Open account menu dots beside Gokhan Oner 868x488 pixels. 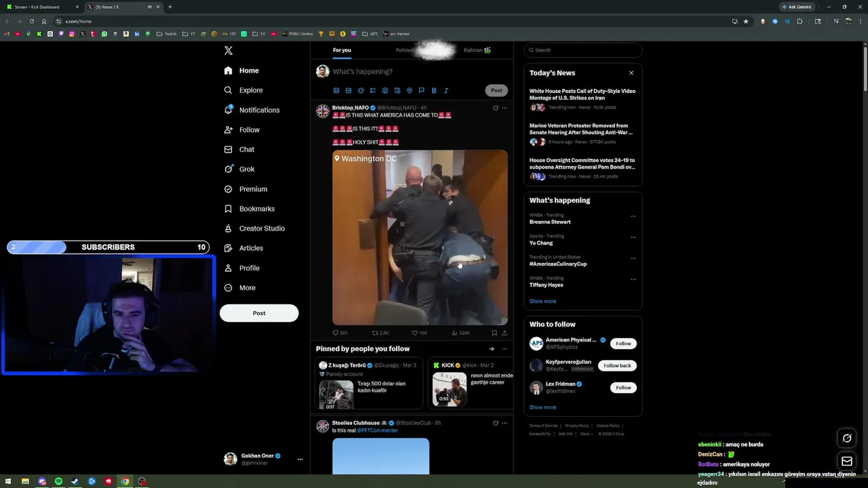click(300, 459)
